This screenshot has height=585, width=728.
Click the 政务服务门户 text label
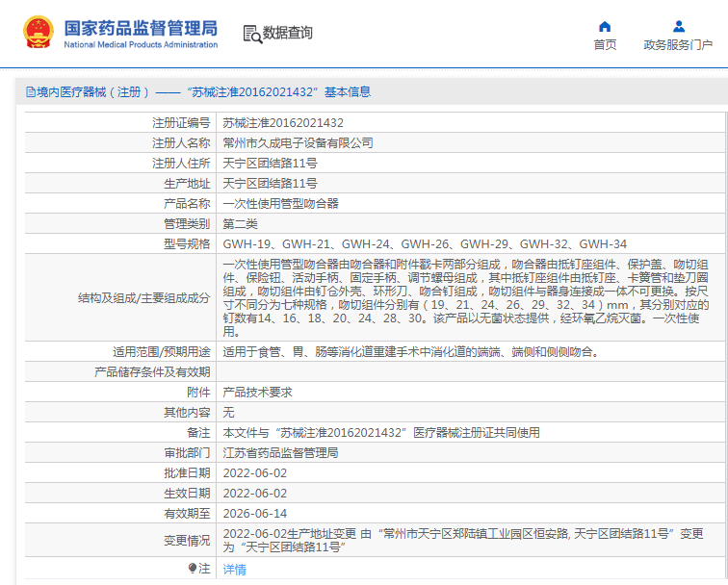[678, 44]
